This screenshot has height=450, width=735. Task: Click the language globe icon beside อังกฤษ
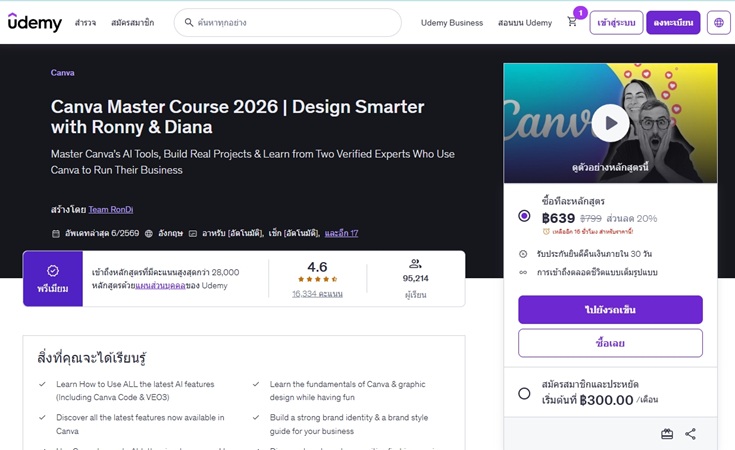(149, 233)
